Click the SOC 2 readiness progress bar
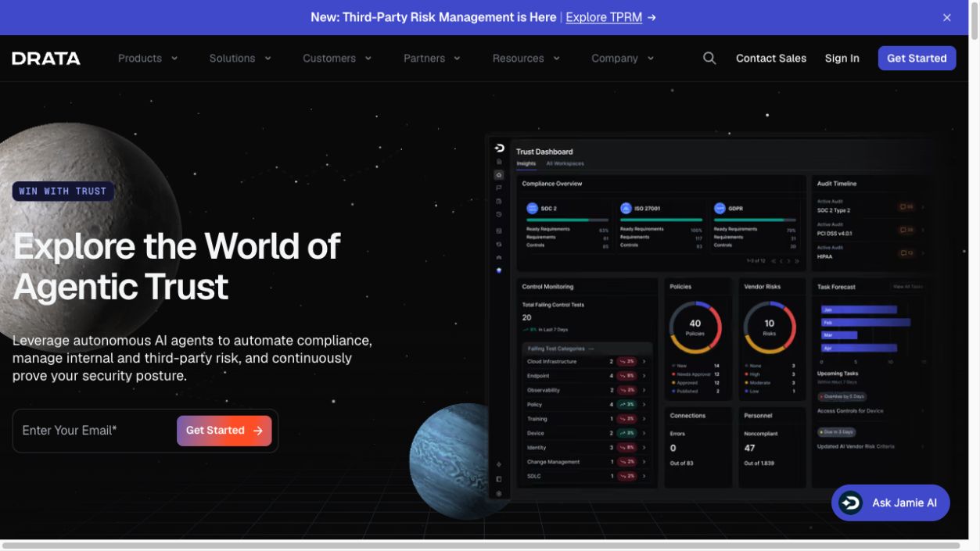 coord(568,220)
